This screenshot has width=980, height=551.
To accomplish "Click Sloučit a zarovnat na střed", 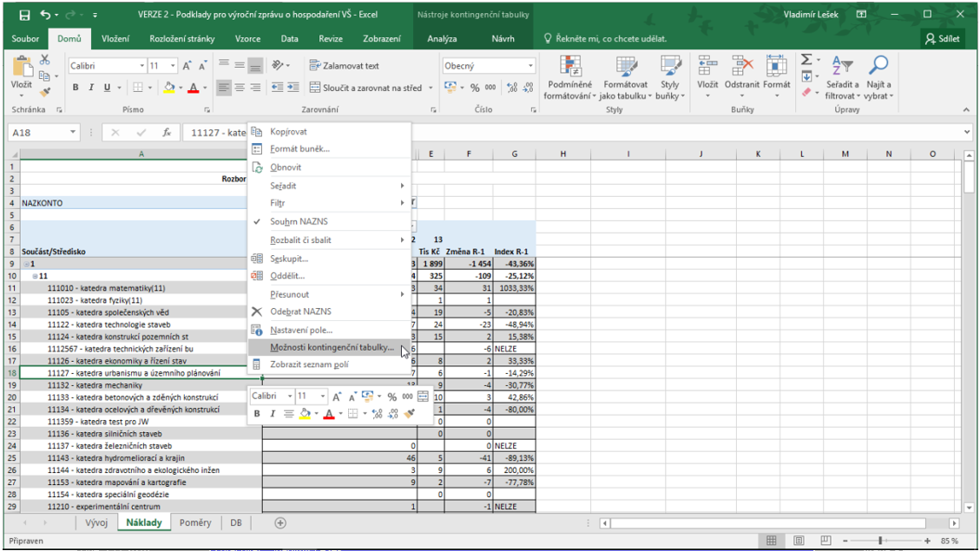I will click(366, 88).
